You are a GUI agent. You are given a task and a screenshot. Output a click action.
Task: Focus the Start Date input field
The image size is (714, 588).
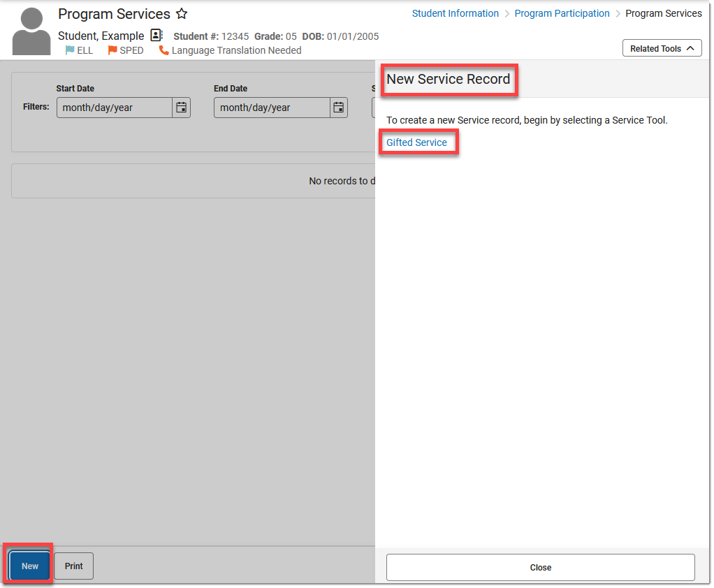[x=115, y=108]
